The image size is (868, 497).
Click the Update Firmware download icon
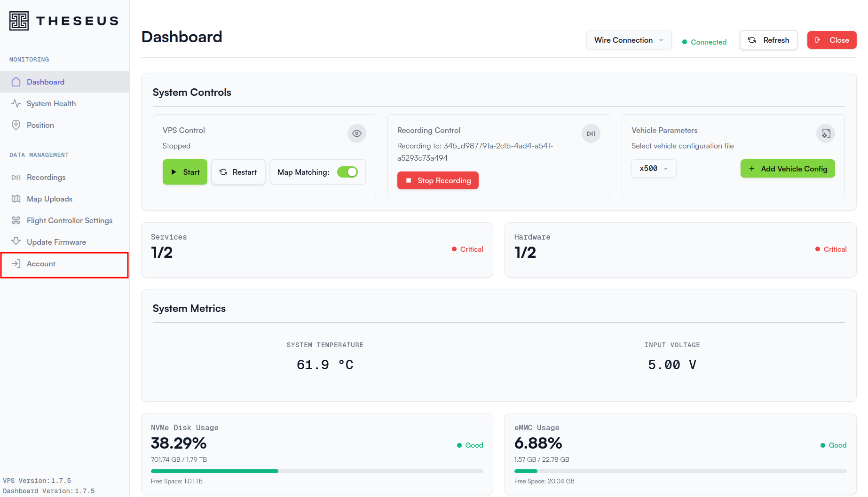pyautogui.click(x=16, y=241)
